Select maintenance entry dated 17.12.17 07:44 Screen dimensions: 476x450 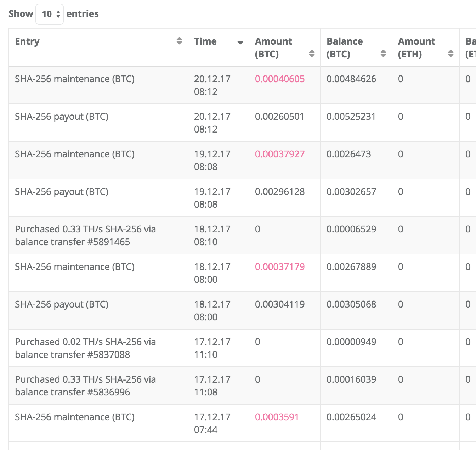point(75,417)
